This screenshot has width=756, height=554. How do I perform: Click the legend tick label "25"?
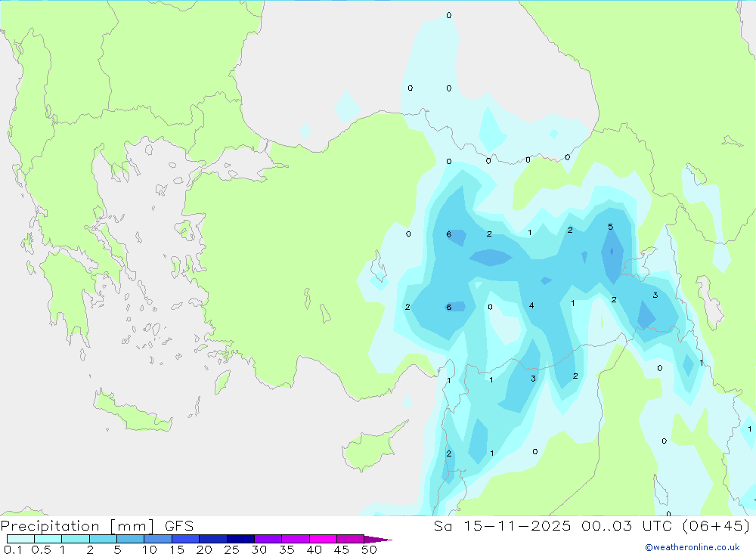232,549
